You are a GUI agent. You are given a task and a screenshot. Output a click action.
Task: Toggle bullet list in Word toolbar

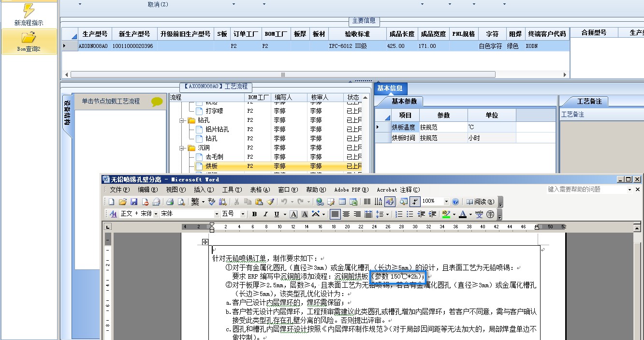pos(410,214)
